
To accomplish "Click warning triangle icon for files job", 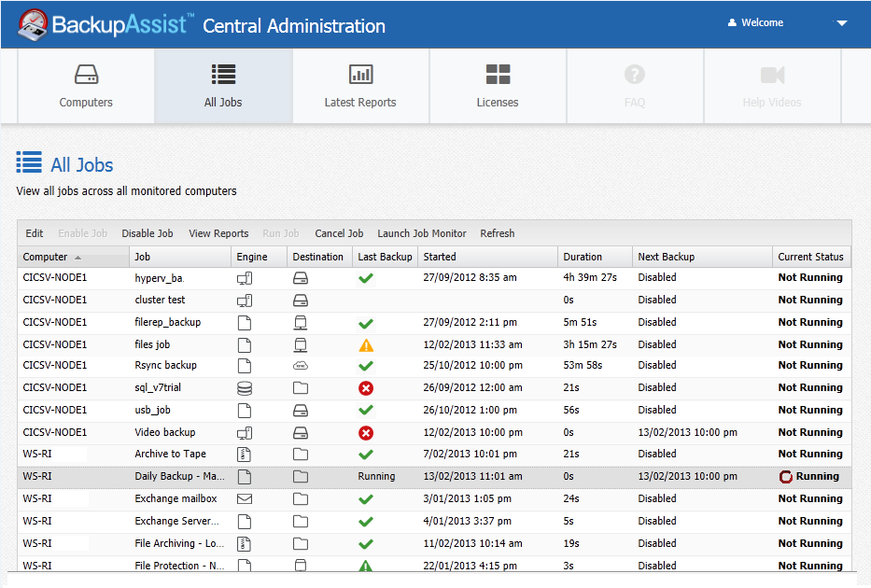I will pyautogui.click(x=366, y=345).
